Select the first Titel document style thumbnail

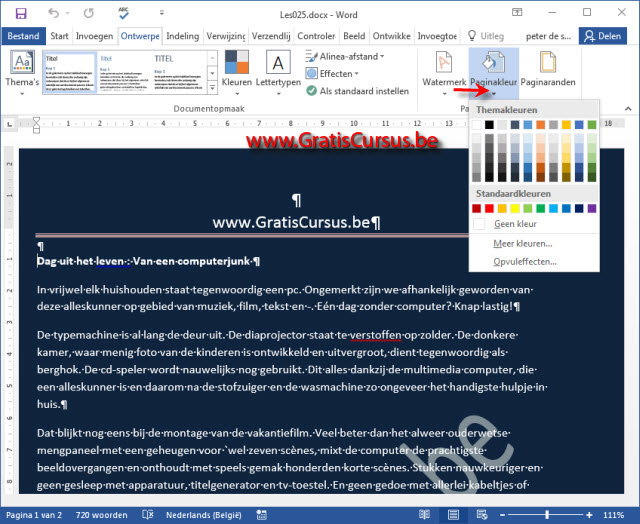tap(69, 73)
